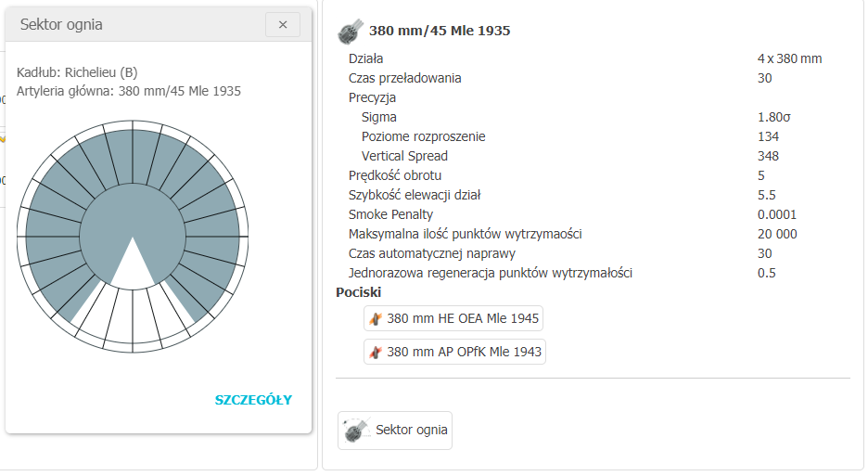Click the Maksymalna ilość punktów wytrzymałości value 20 000
The image size is (868, 476).
(x=777, y=234)
